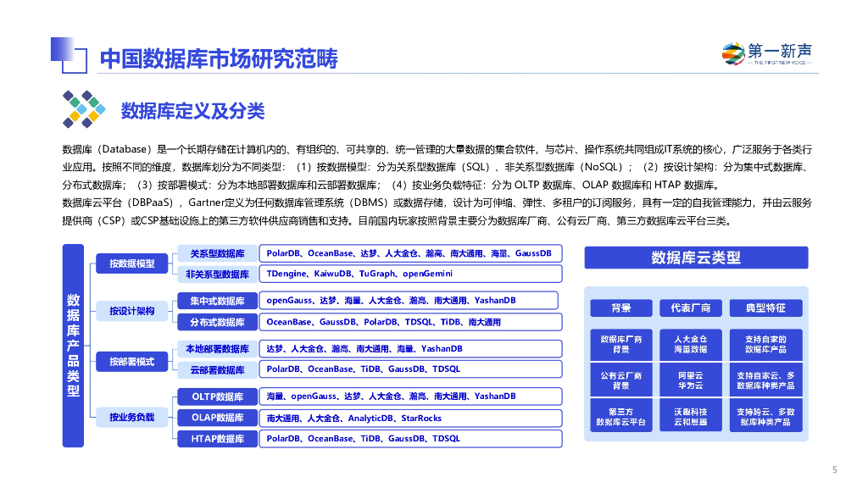The width and height of the screenshot is (868, 488).
Task: Click paragraph starting with 数据库云平台（DBPaaS）
Action: point(437,212)
